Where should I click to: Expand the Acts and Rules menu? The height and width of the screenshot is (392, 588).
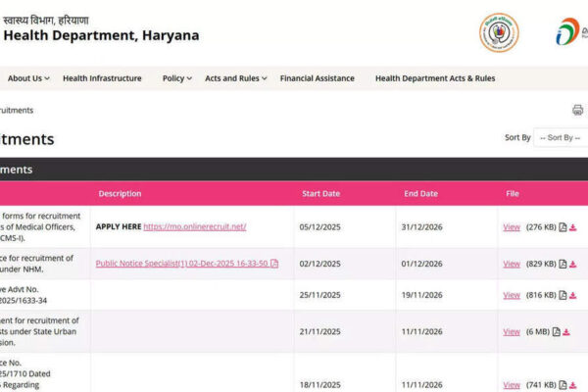tap(236, 78)
